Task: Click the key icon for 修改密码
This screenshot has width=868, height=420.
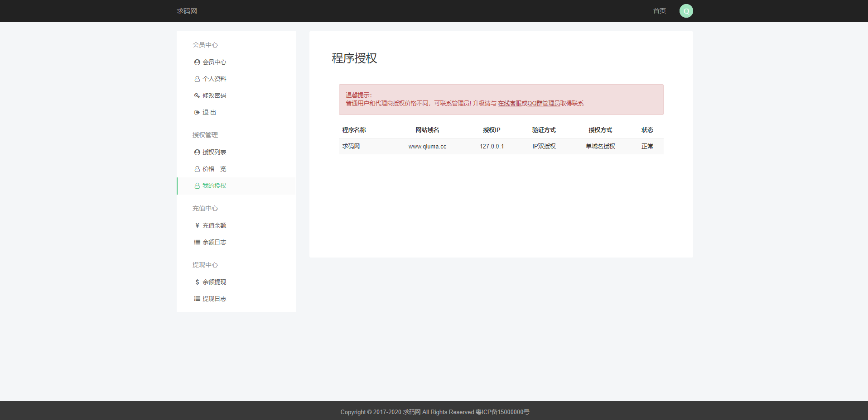Action: click(197, 95)
